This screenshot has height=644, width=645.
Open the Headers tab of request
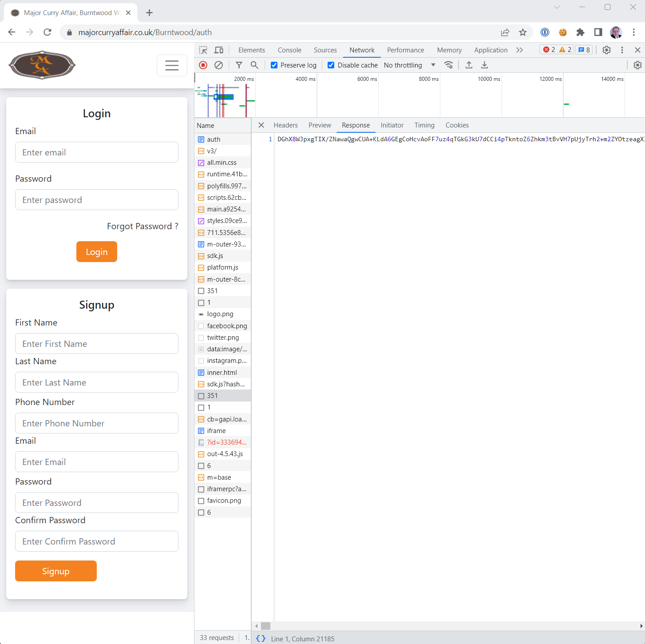[285, 125]
